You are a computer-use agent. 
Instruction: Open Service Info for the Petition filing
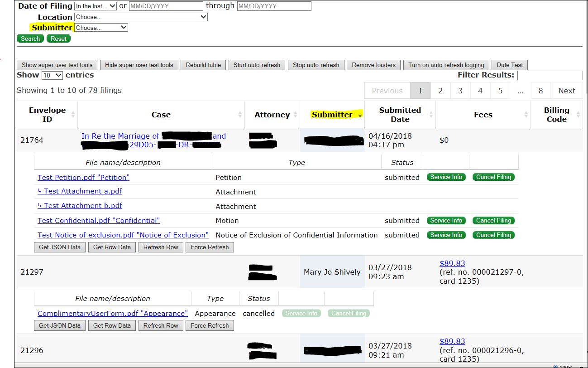click(446, 177)
